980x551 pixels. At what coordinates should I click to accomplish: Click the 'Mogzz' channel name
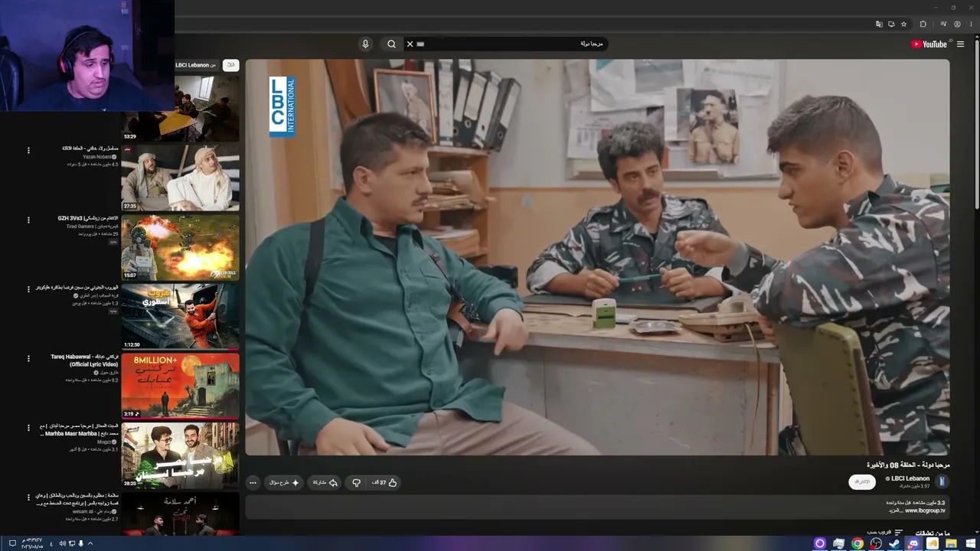[x=105, y=442]
